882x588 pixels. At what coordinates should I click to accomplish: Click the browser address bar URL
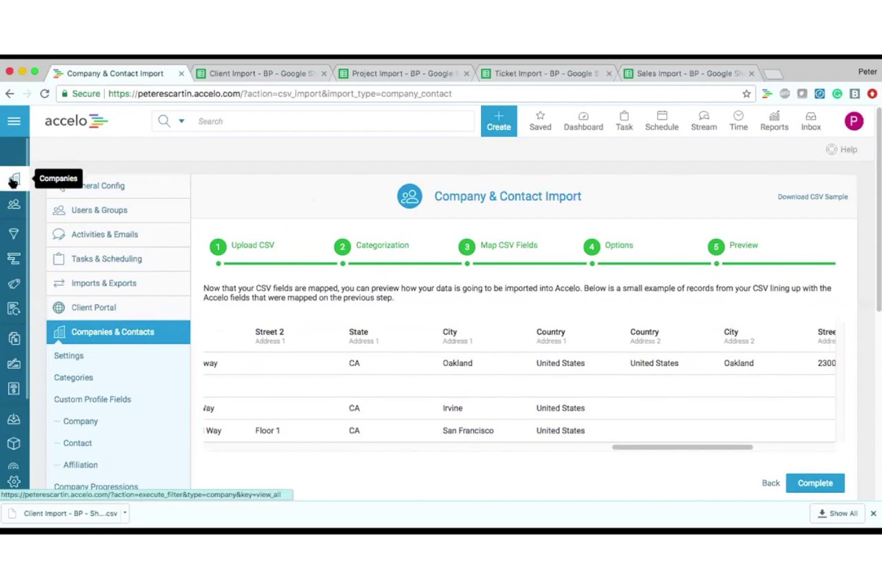tap(280, 94)
